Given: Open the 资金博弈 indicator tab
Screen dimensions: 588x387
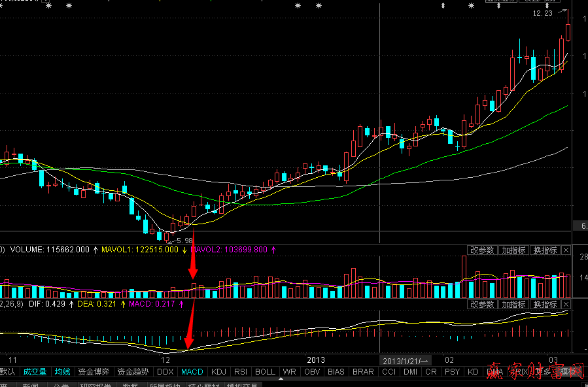Looking at the screenshot, I should [94, 372].
